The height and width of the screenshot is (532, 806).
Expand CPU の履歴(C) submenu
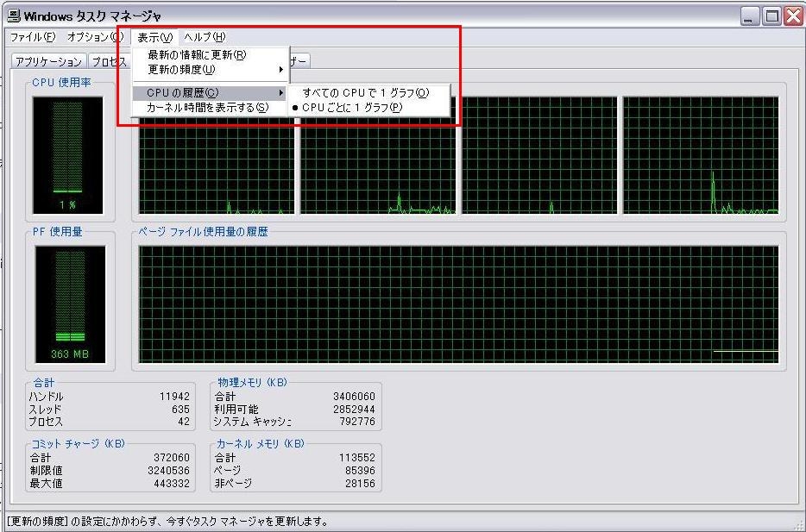pos(211,93)
